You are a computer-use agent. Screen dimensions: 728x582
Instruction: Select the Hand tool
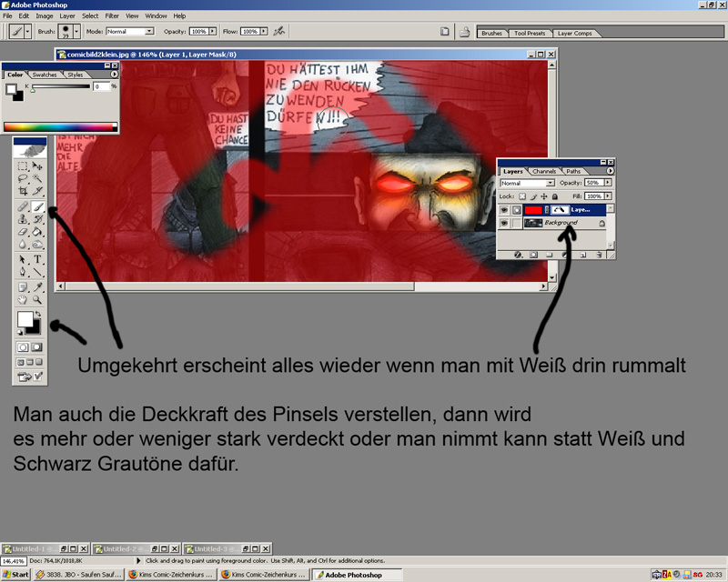coord(23,299)
